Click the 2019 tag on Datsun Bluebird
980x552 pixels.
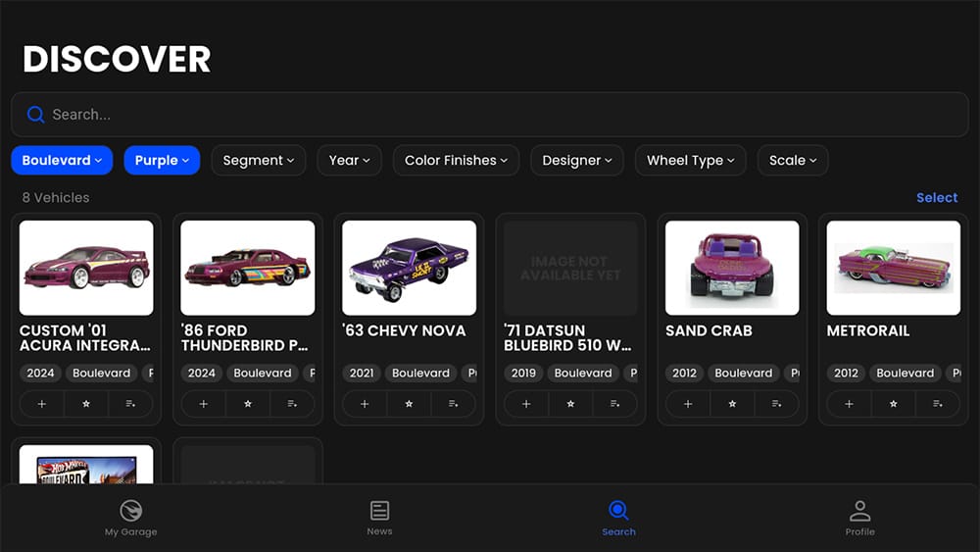[x=523, y=374]
